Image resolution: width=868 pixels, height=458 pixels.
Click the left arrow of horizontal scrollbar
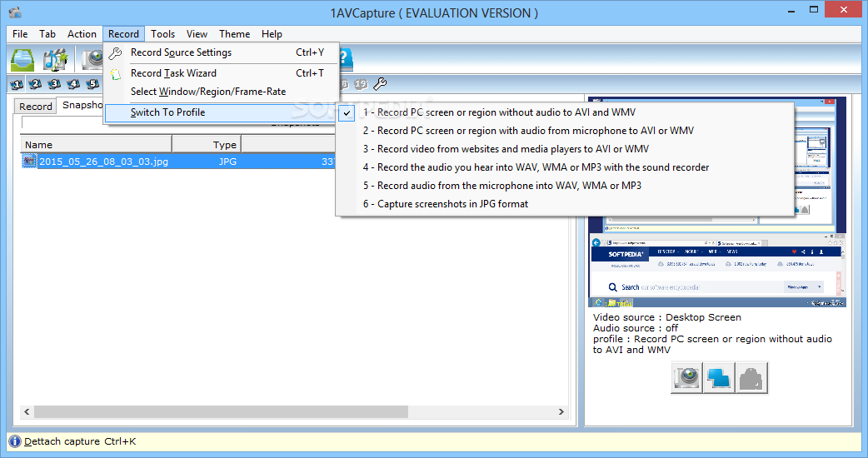click(27, 411)
